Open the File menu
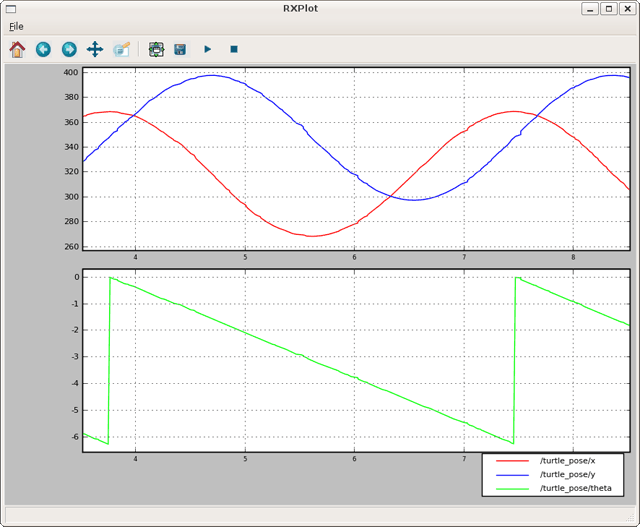 pos(16,26)
